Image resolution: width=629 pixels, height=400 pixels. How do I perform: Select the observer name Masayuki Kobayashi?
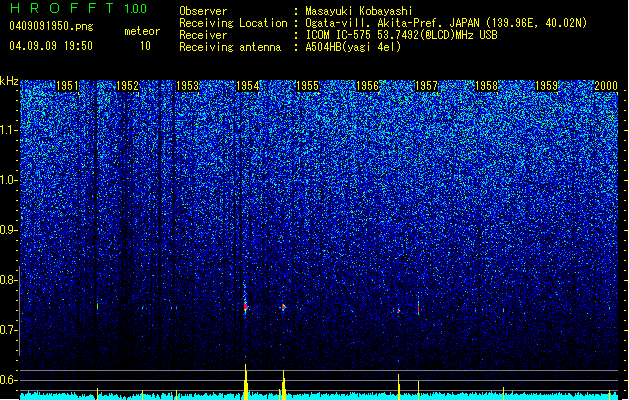coord(359,11)
